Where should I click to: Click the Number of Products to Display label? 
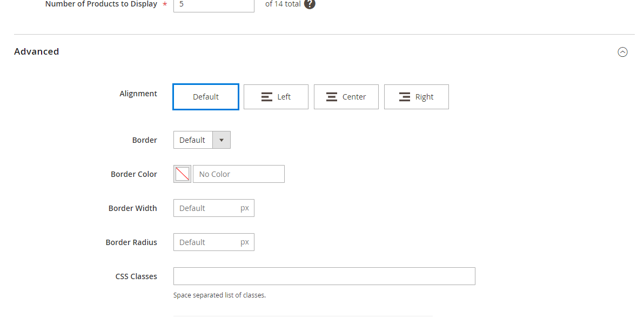(101, 4)
